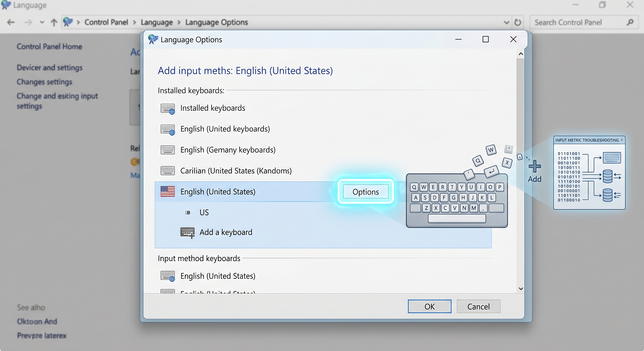This screenshot has height=351, width=644.
Task: Close the Language Control Panel window
Action: (x=630, y=5)
